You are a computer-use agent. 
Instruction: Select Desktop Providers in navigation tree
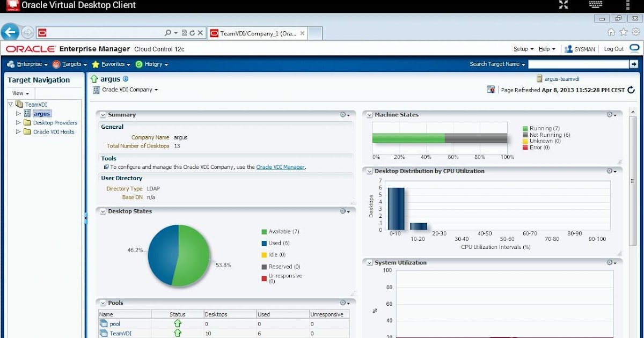pyautogui.click(x=55, y=123)
